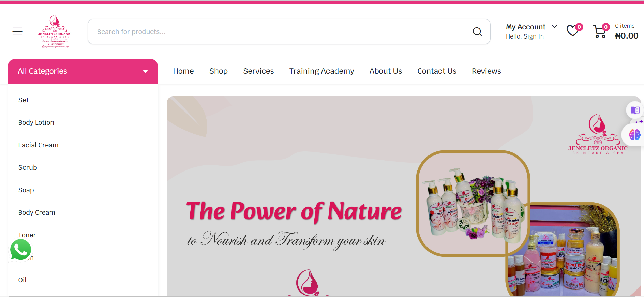The height and width of the screenshot is (297, 644).
Task: Select the Scrub category
Action: click(x=28, y=167)
